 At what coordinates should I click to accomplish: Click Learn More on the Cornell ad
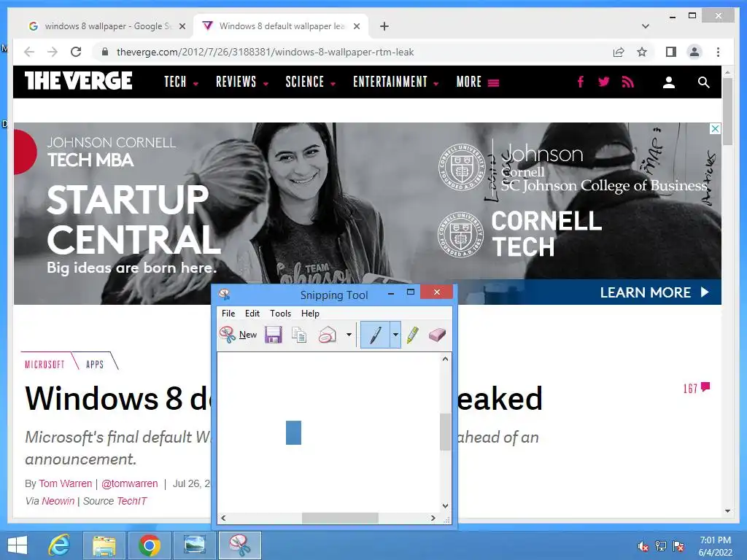coord(654,292)
